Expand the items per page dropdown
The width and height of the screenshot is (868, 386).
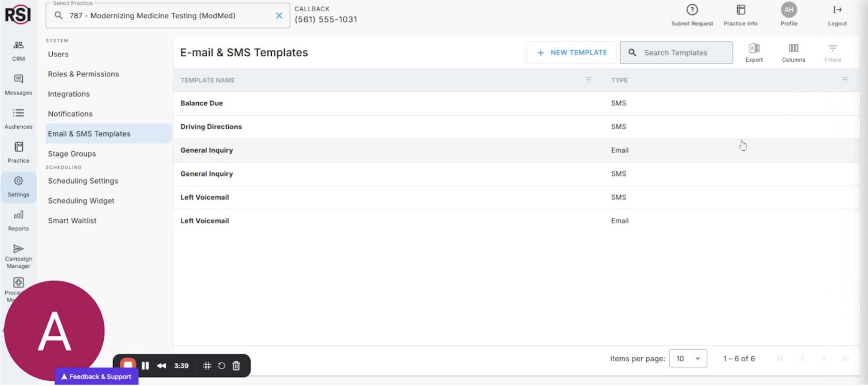click(688, 358)
